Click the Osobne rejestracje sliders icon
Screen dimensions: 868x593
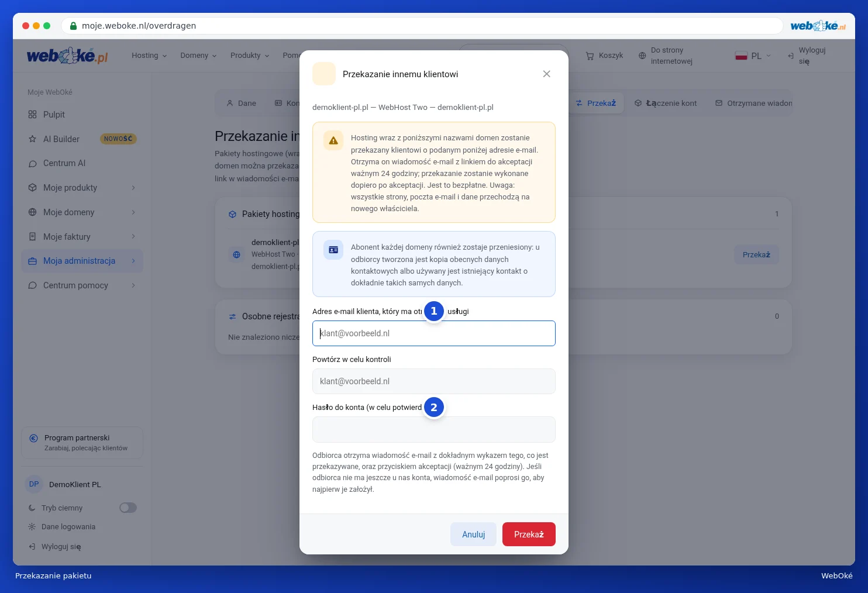coord(232,316)
